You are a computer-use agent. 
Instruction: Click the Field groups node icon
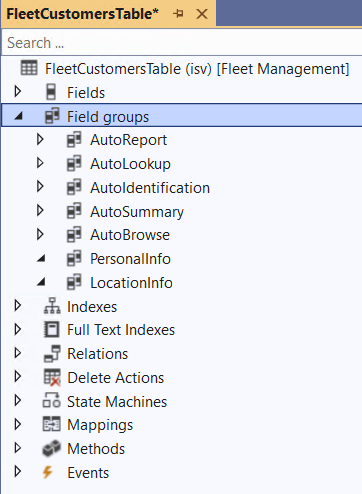(52, 116)
